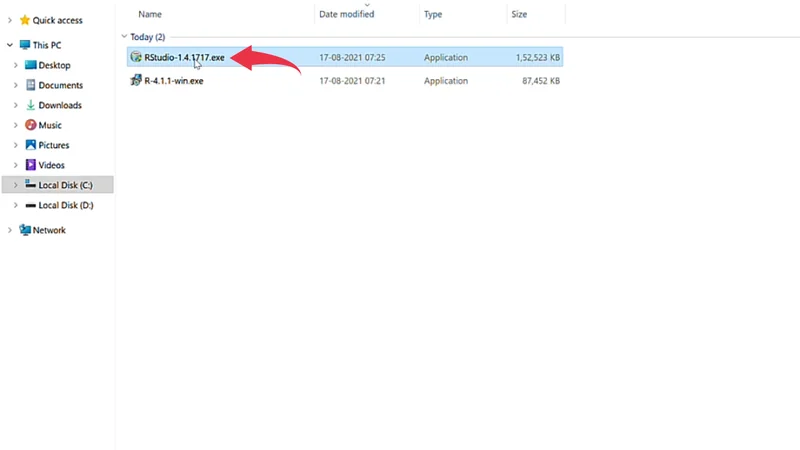Collapse the This PC tree node
Image resolution: width=800 pixels, height=450 pixels.
(x=10, y=45)
